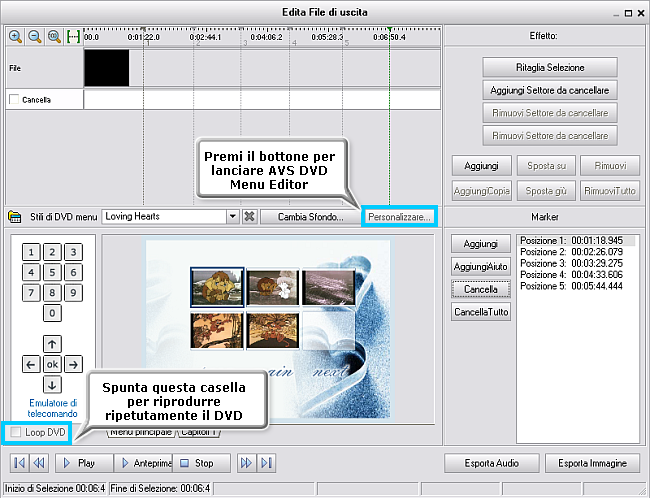650x498 pixels.
Task: Click the Esporta Immagine button
Action: (x=592, y=463)
